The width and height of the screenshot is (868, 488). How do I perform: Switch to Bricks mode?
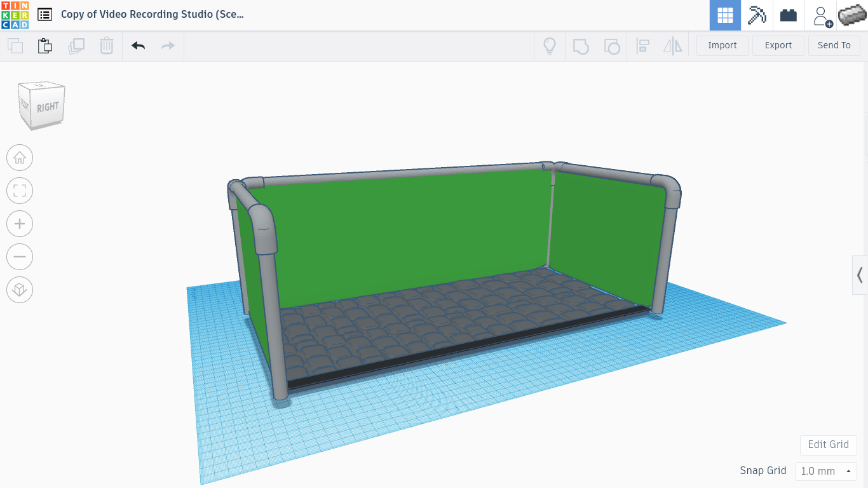(x=789, y=15)
